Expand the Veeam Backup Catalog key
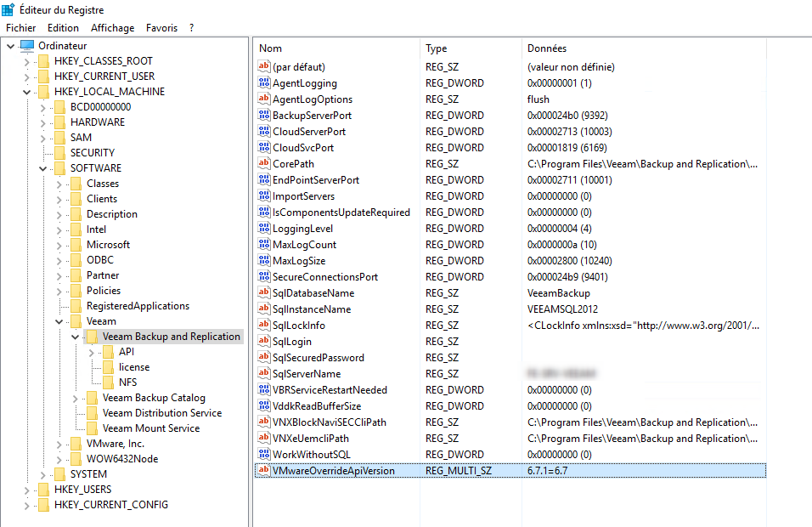The image size is (812, 527). coord(76,399)
